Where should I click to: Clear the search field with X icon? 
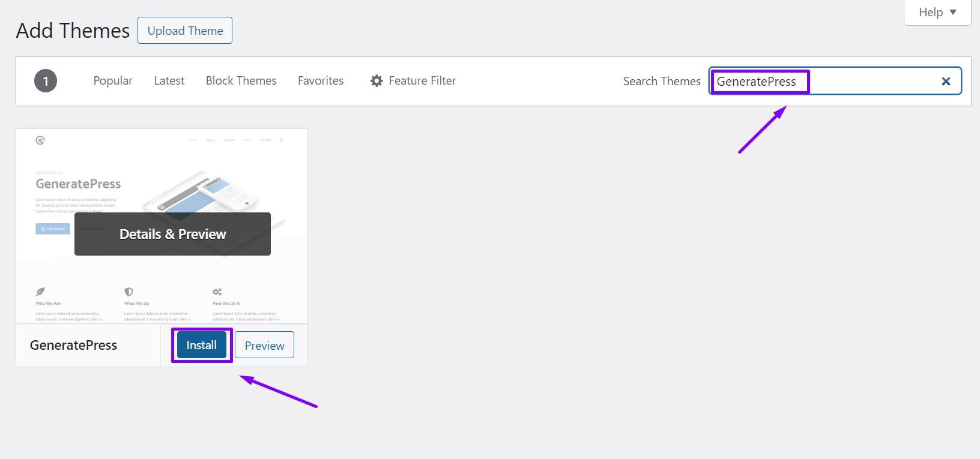946,81
